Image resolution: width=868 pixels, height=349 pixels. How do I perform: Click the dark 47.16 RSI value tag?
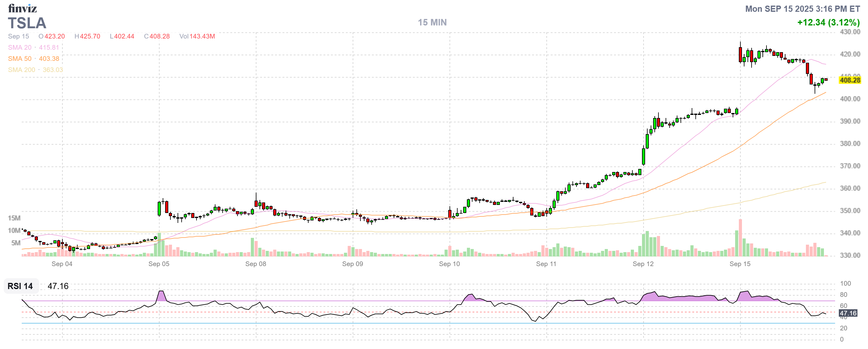(848, 313)
